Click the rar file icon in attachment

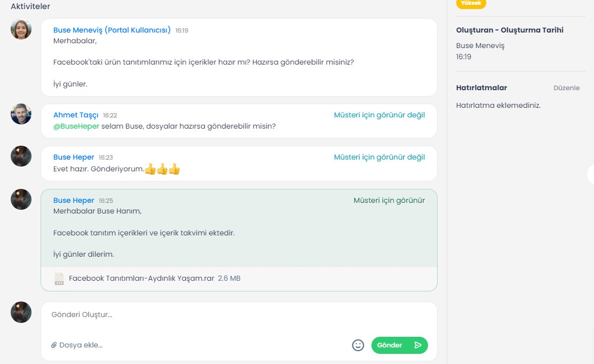59,279
